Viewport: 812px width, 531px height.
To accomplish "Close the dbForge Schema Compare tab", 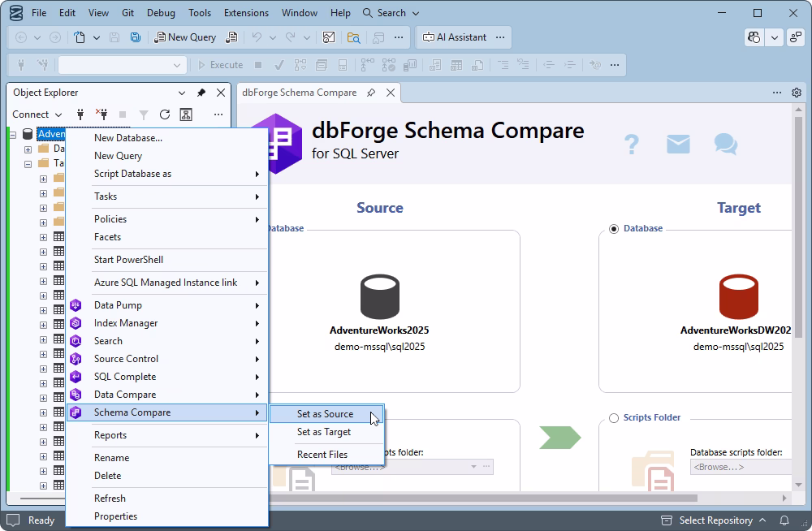I will pos(391,93).
